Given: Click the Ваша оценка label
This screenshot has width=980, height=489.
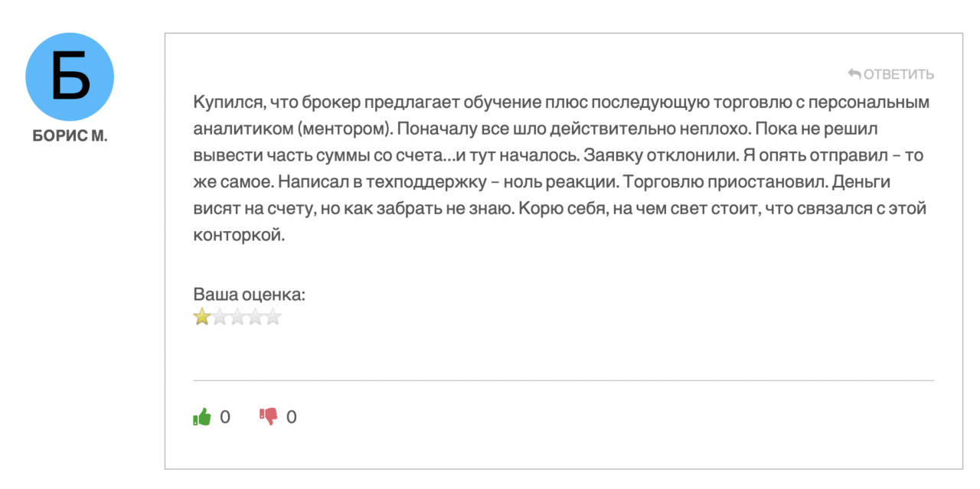Looking at the screenshot, I should (x=250, y=295).
